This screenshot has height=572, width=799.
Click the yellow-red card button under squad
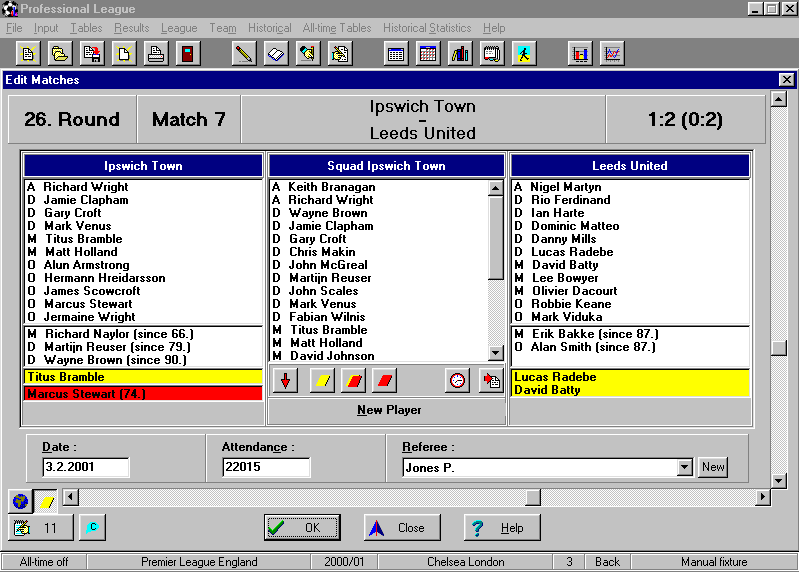point(354,380)
